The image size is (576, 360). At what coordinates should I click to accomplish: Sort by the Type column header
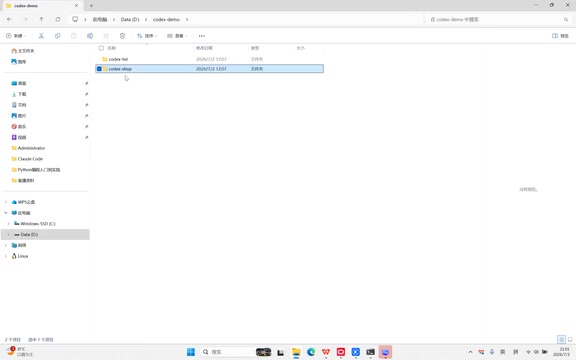tap(255, 48)
